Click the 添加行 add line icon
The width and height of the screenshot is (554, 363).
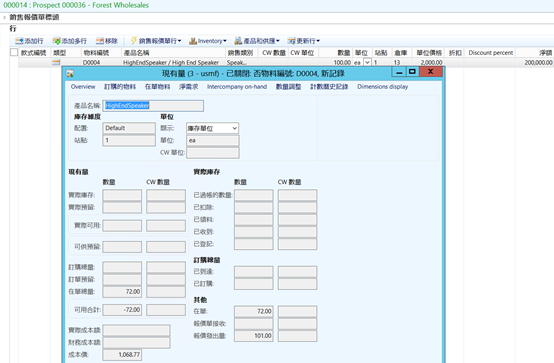pos(19,41)
